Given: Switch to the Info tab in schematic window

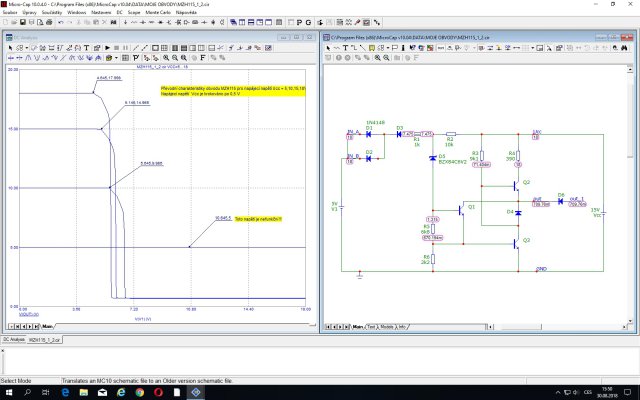Looking at the screenshot, I should click(x=402, y=327).
